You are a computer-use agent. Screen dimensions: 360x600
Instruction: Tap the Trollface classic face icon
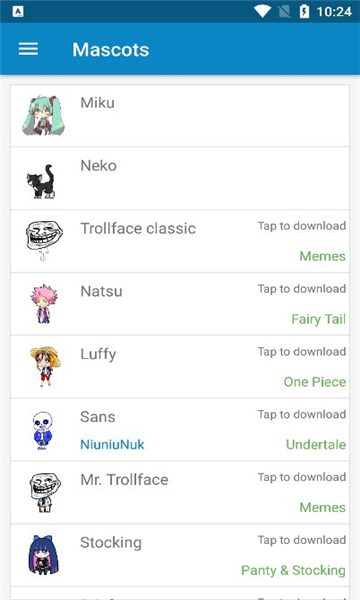[44, 240]
